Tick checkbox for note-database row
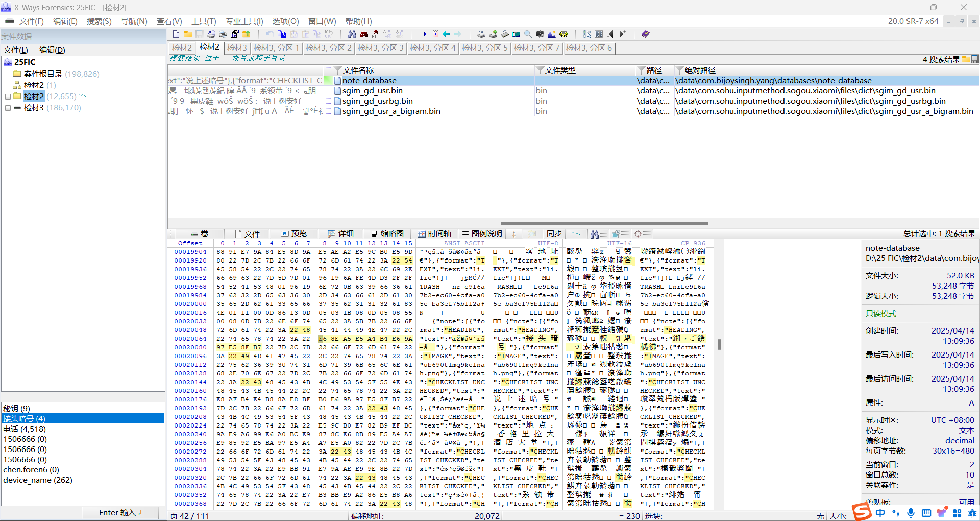The height and width of the screenshot is (521, 980). 329,81
